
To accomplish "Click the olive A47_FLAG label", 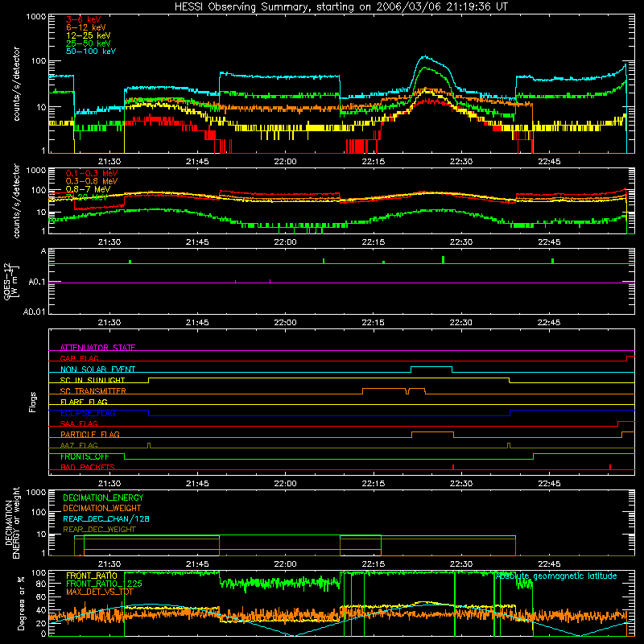I will tap(79, 445).
